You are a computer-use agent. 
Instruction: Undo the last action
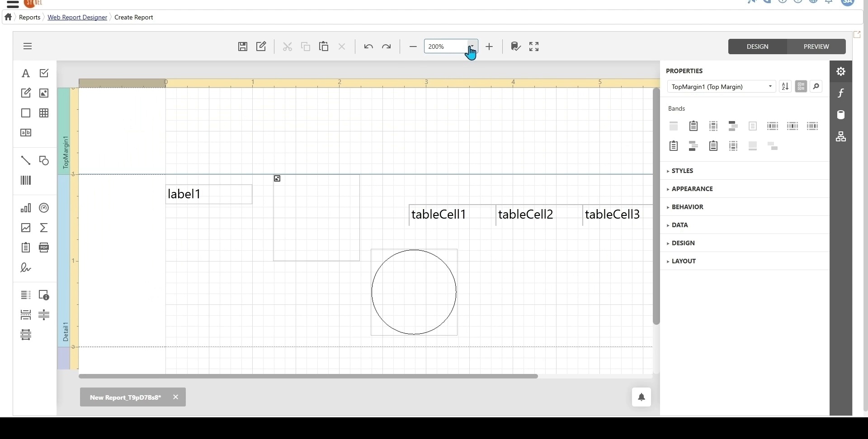tap(368, 47)
